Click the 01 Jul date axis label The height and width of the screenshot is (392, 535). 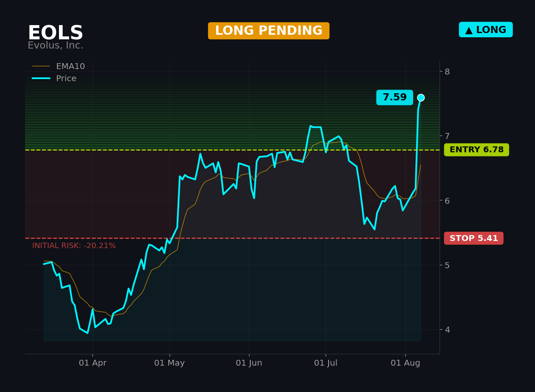click(x=326, y=363)
